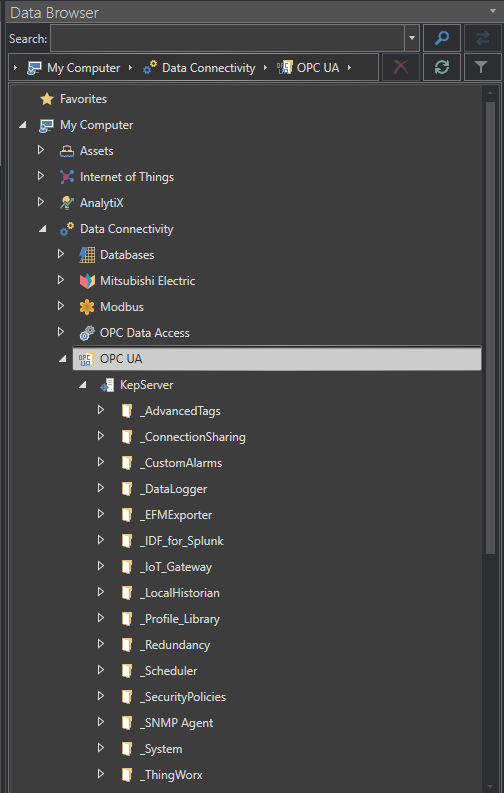This screenshot has height=793, width=504.
Task: Click My Computer in breadcrumb path
Action: [83, 68]
